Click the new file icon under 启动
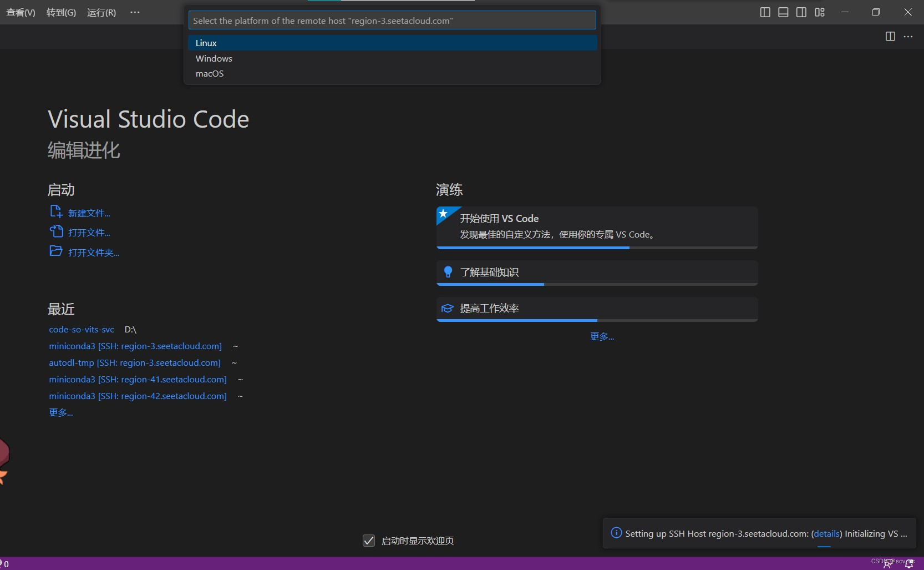Screen dimensions: 924x570 56,211
